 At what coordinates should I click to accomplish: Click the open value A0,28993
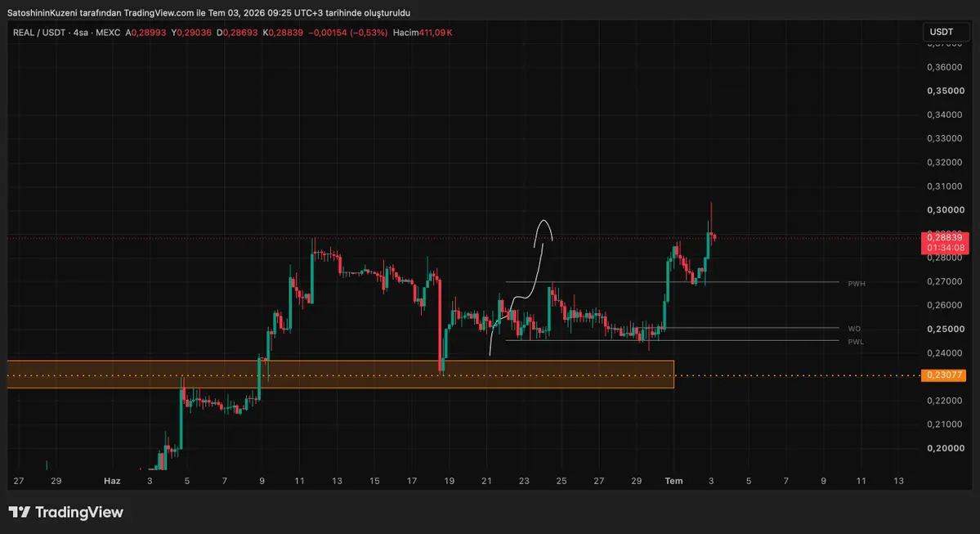[x=145, y=33]
